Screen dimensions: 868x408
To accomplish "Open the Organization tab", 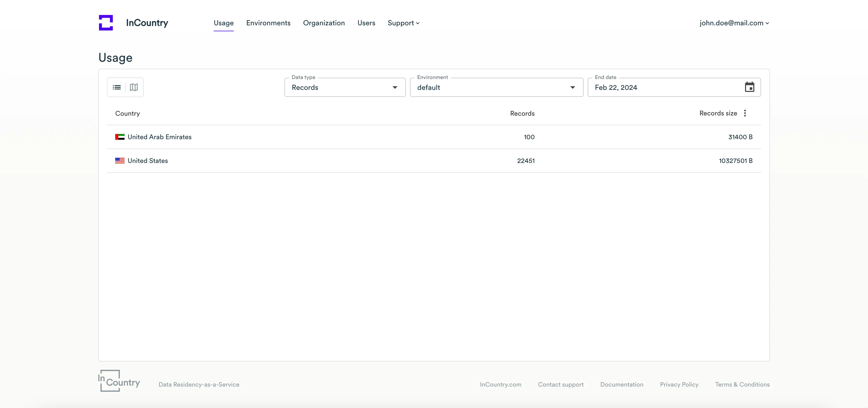I will 323,23.
